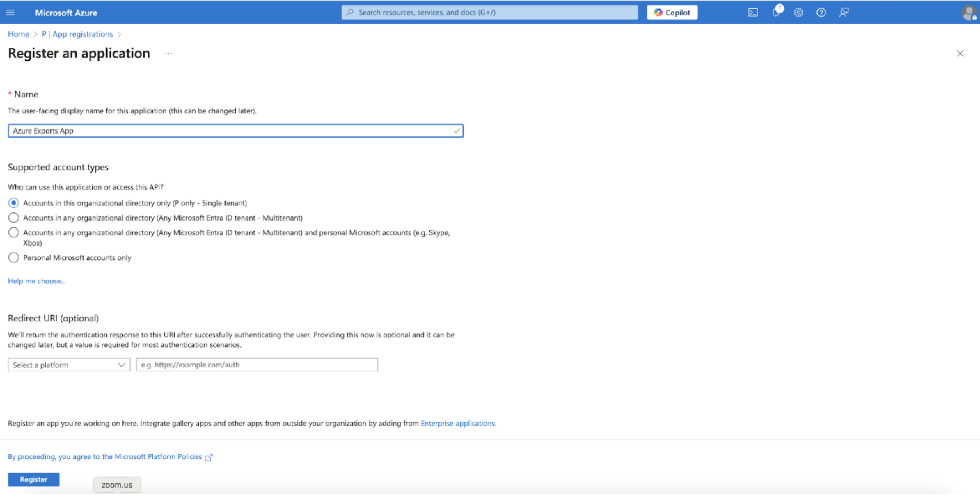The image size is (980, 496).
Task: Go to Home breadcrumb
Action: 18,34
